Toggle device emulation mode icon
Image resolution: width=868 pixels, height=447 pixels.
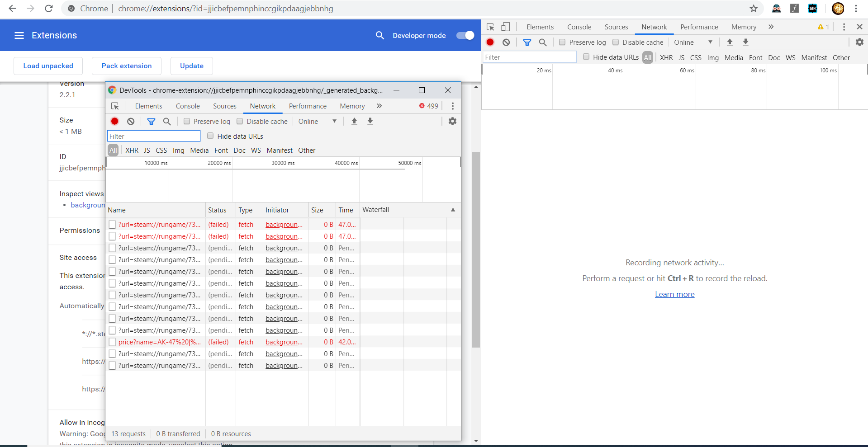(506, 27)
